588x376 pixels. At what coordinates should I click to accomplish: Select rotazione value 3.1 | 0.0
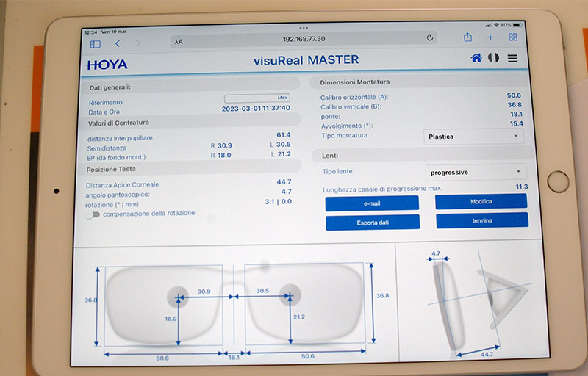pos(279,201)
